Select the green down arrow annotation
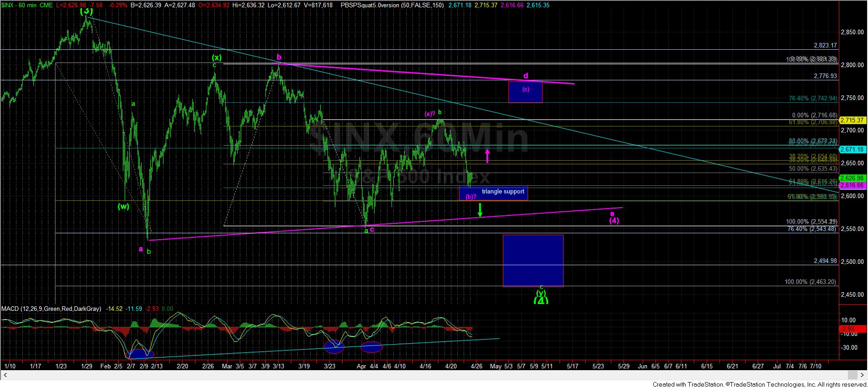Image resolution: width=868 pixels, height=388 pixels. pos(480,210)
